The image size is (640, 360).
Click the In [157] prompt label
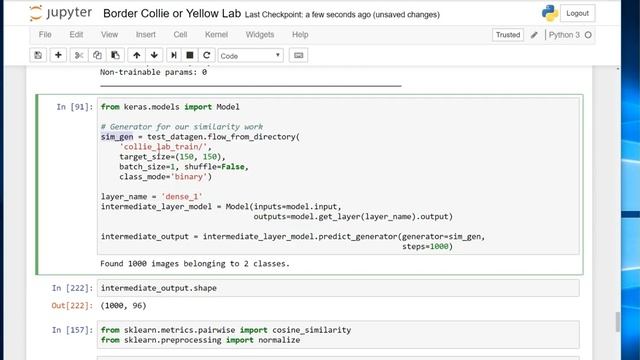click(x=72, y=330)
